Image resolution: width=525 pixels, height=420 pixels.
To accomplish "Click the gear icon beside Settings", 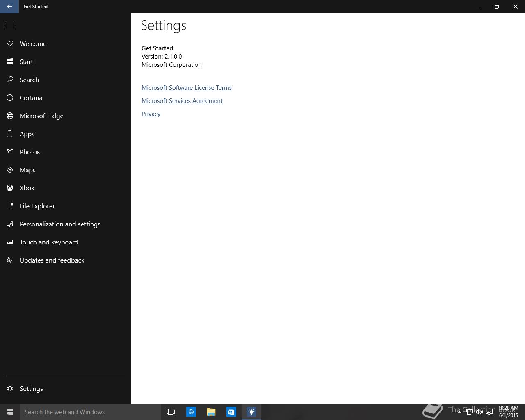I will pyautogui.click(x=10, y=388).
